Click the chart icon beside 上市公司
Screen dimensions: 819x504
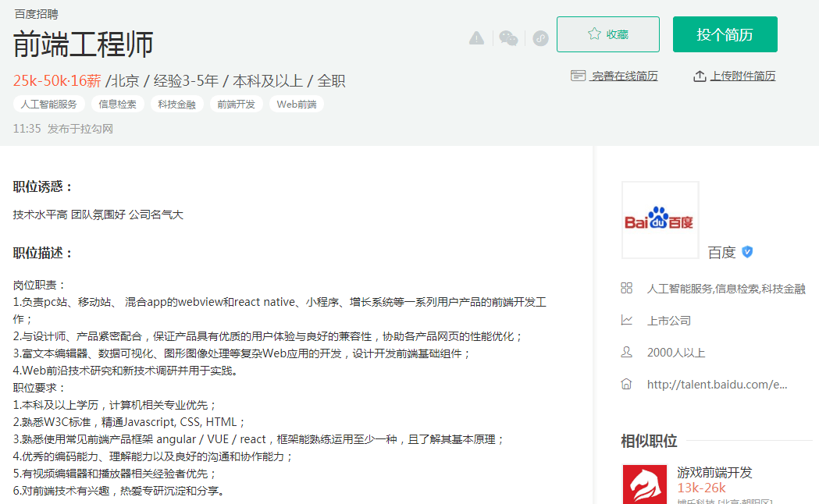tap(626, 320)
